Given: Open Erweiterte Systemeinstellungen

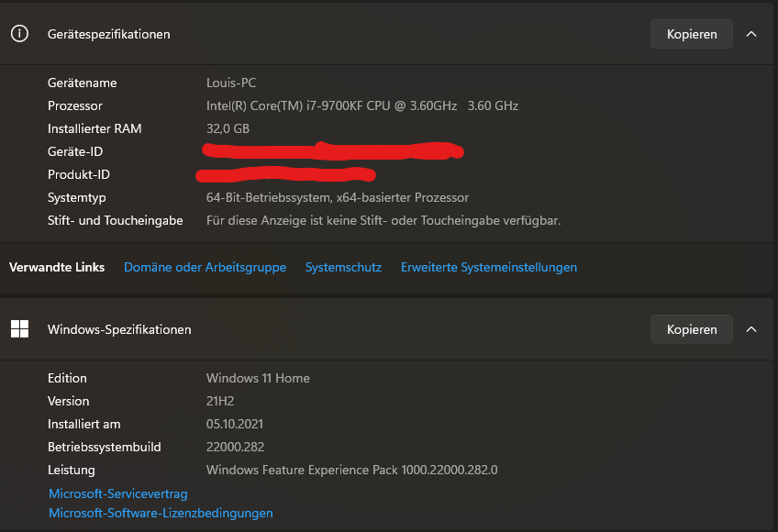Looking at the screenshot, I should point(489,267).
